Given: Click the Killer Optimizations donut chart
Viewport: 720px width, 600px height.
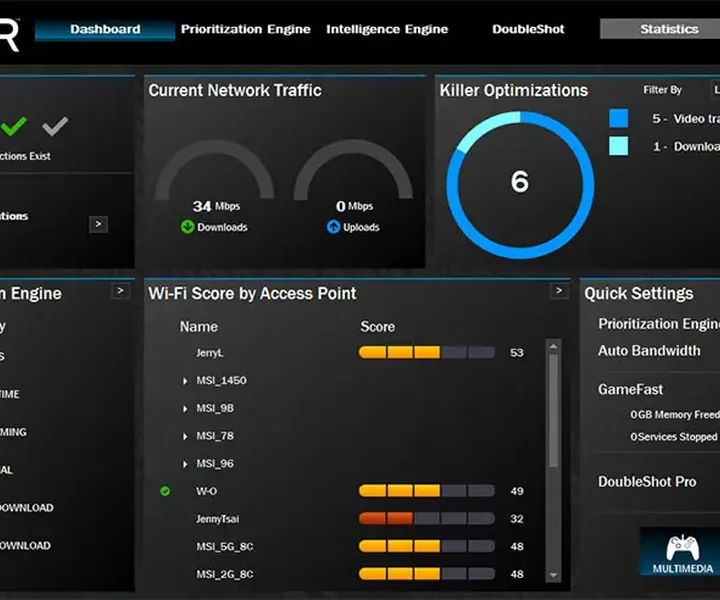Looking at the screenshot, I should tap(520, 185).
